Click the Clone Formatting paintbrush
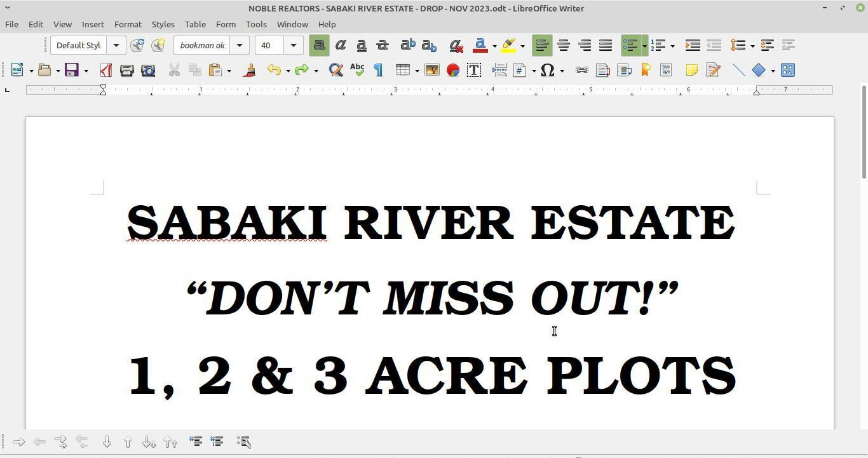This screenshot has width=868, height=458. click(250, 70)
